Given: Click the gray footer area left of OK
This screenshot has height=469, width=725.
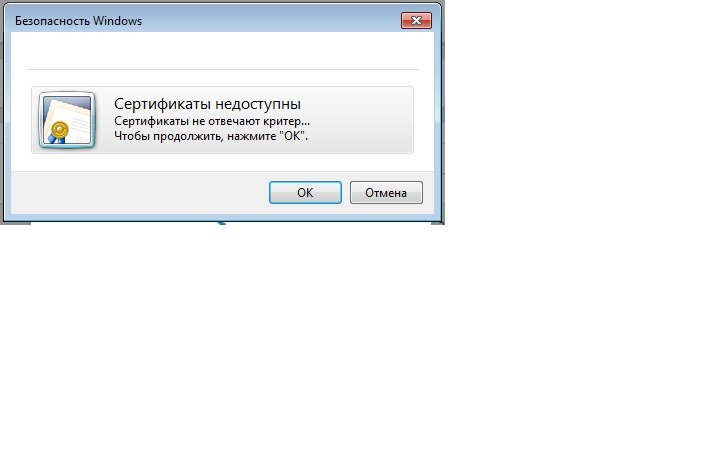Looking at the screenshot, I should coord(139,192).
